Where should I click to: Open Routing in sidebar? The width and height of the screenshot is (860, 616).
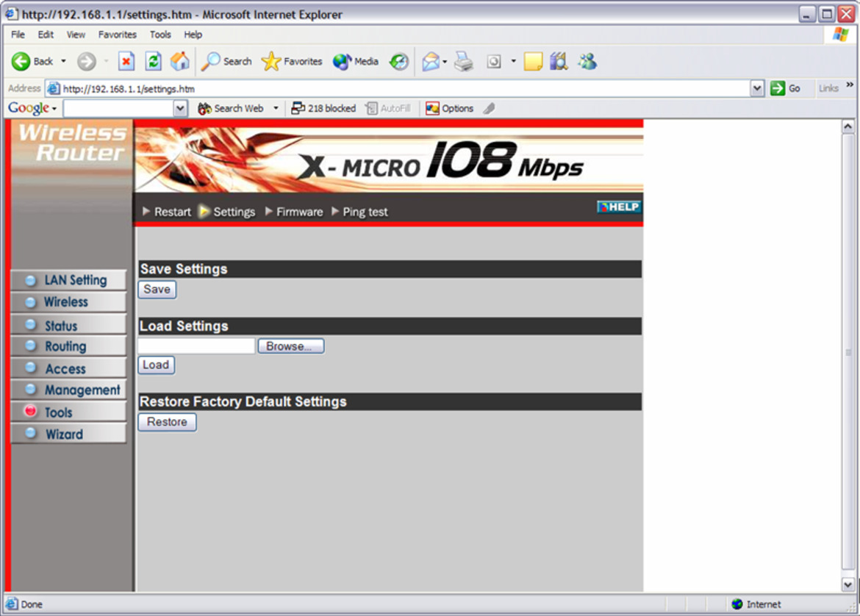click(x=68, y=346)
